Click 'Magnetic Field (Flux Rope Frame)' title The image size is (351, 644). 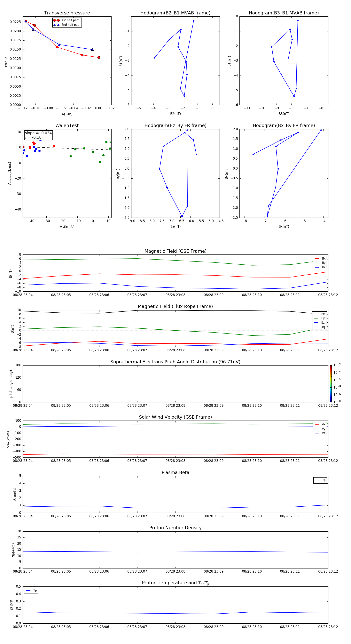[x=175, y=307]
